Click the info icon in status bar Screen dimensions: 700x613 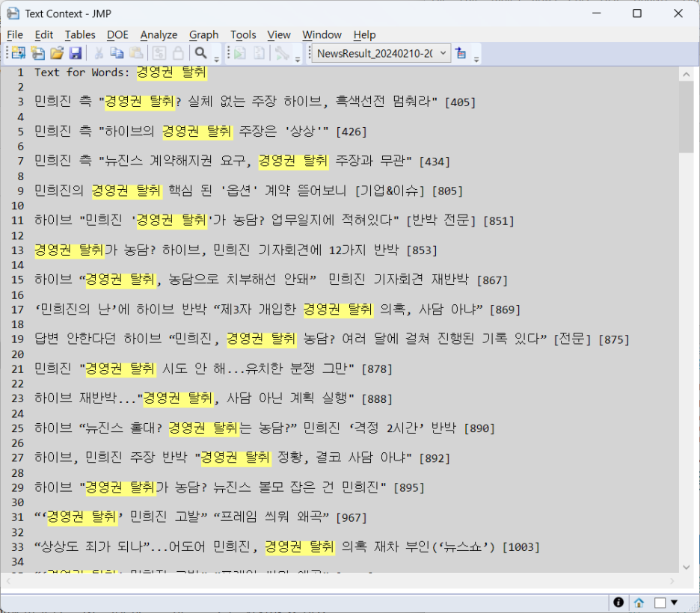pyautogui.click(x=618, y=603)
